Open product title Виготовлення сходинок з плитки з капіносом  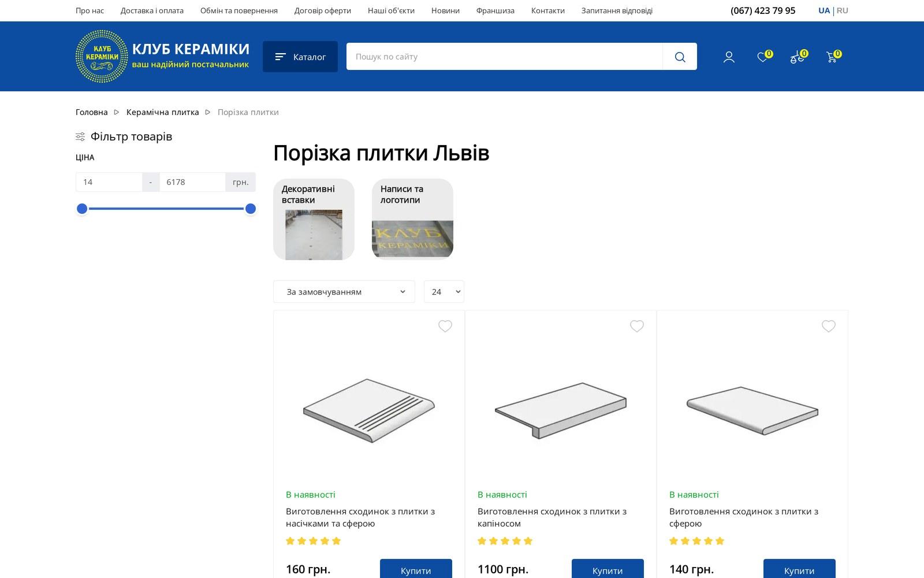click(552, 517)
